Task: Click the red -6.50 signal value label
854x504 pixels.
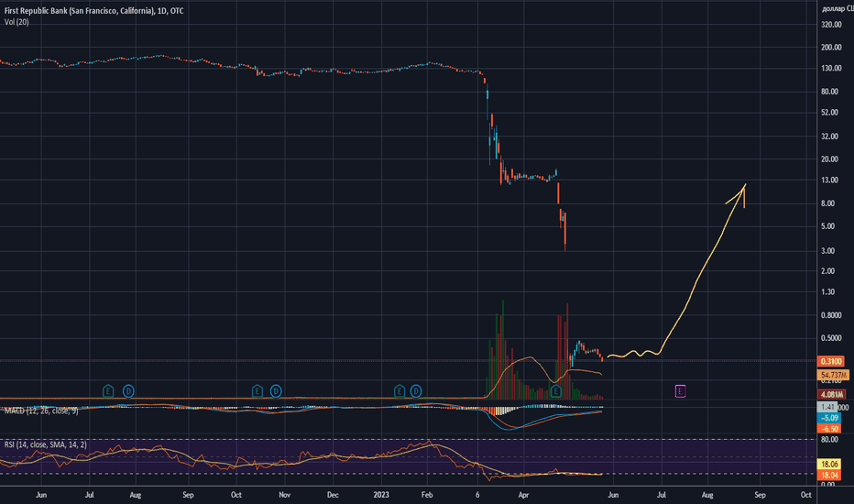Action: tap(829, 429)
